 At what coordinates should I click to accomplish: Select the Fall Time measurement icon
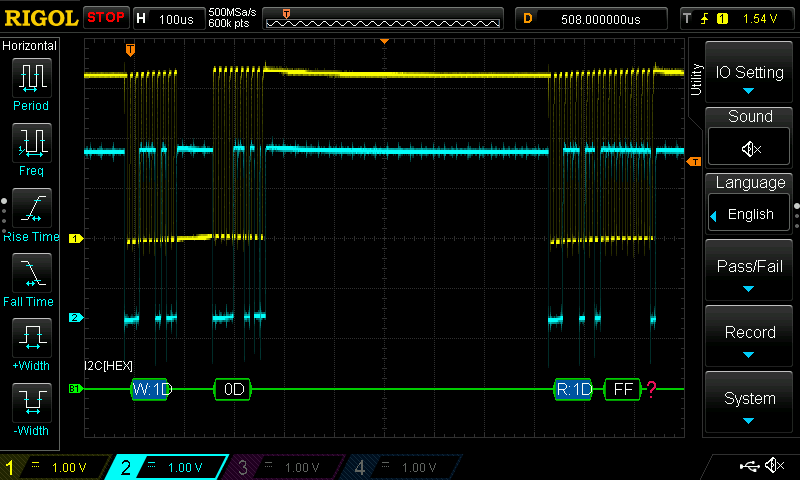[32, 273]
